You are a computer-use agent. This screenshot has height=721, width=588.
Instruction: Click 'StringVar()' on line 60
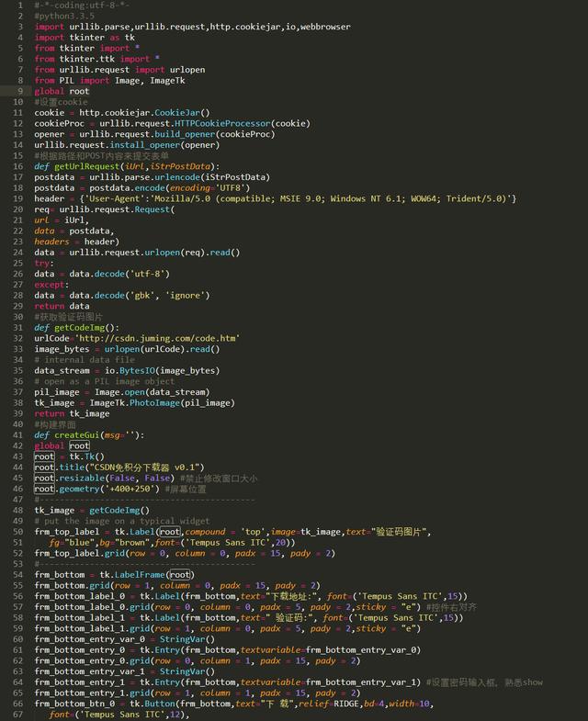[x=187, y=639]
